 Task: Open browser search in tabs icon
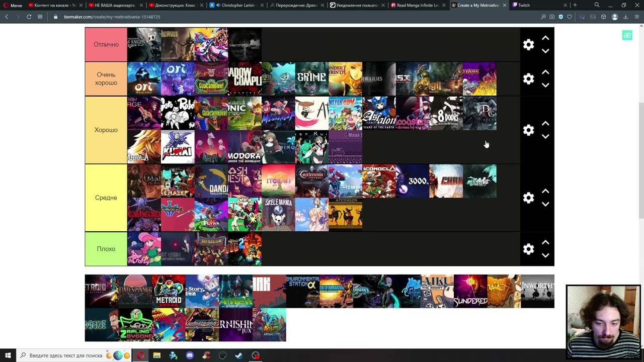597,5
